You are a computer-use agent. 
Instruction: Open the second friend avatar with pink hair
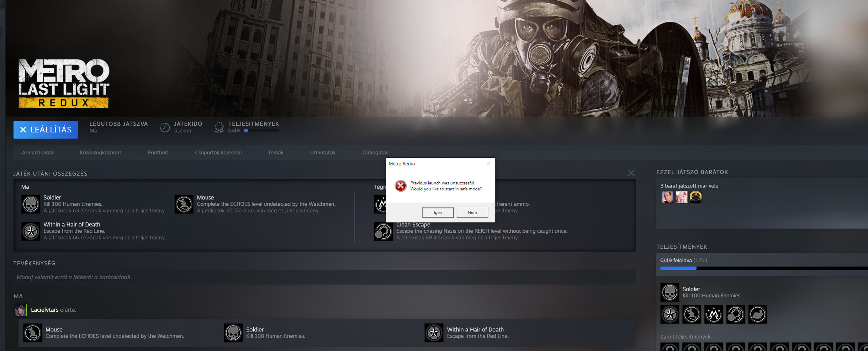click(682, 197)
